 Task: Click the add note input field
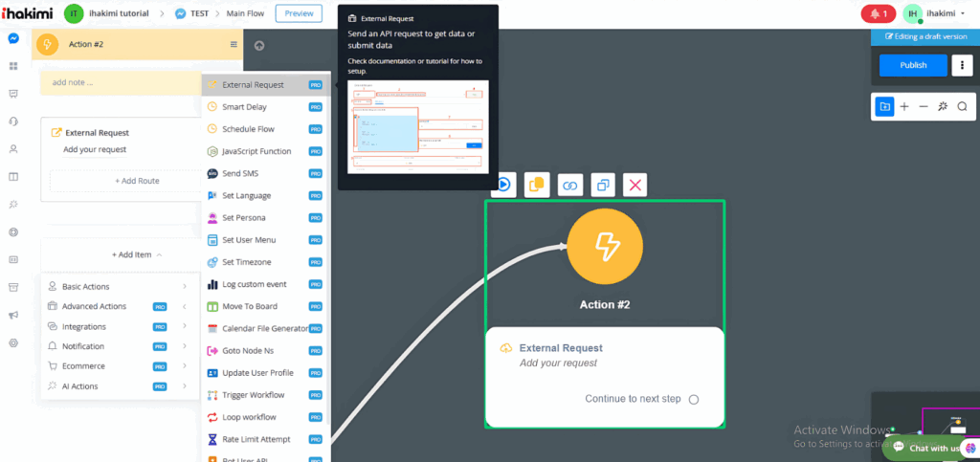tap(120, 82)
